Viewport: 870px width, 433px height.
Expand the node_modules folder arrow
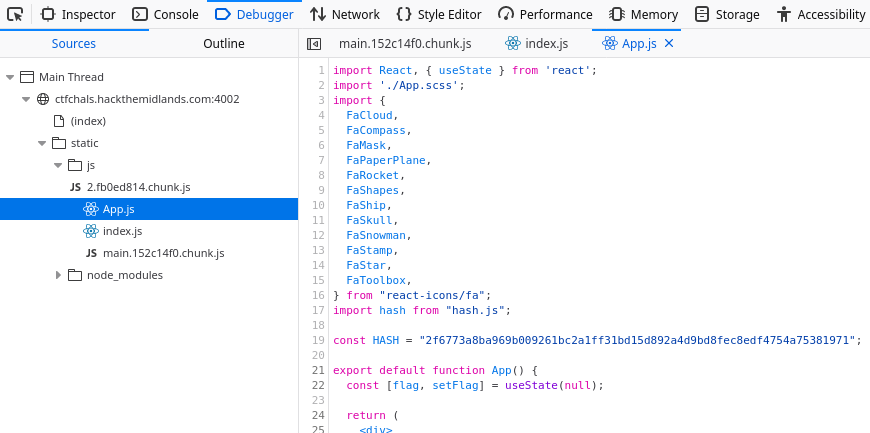click(x=58, y=275)
